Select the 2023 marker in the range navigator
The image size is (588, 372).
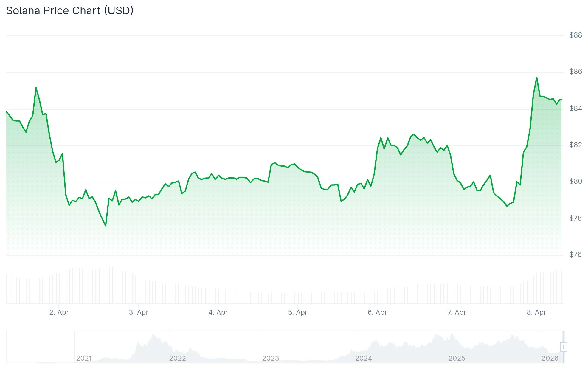(x=270, y=358)
